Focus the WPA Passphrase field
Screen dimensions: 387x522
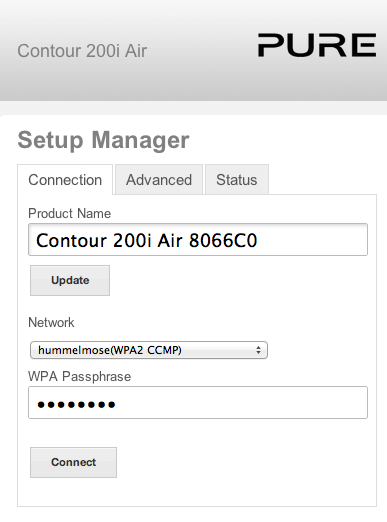198,402
